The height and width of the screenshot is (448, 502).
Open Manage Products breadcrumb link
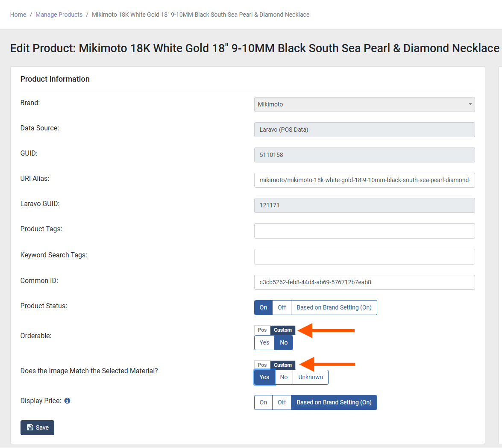click(59, 15)
